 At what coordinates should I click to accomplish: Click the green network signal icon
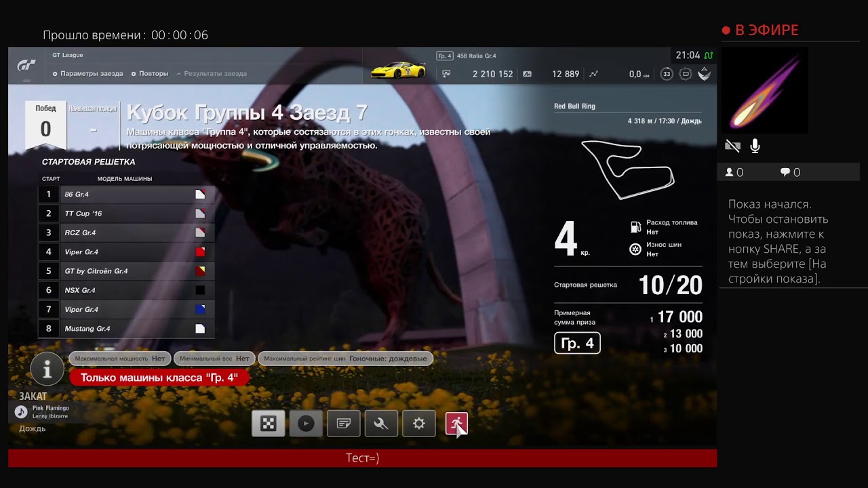coord(709,56)
